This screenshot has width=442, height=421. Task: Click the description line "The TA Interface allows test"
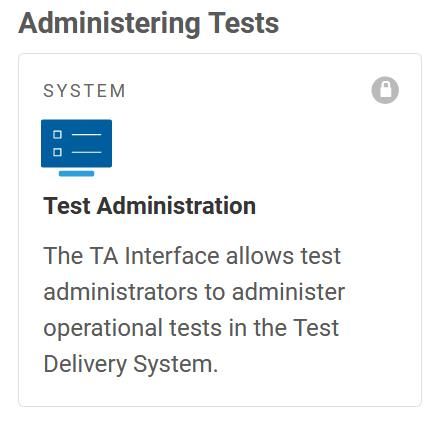coord(192,256)
